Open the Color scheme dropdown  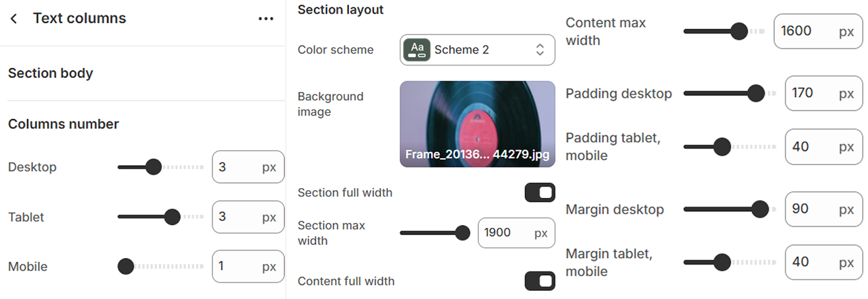[x=477, y=50]
